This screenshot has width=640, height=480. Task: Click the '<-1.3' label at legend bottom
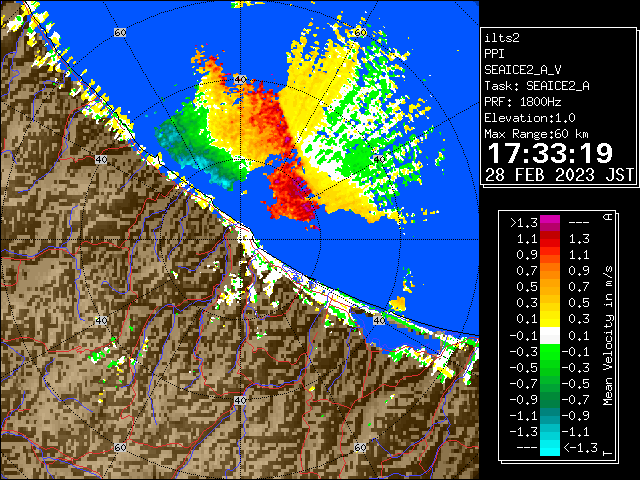click(x=580, y=448)
